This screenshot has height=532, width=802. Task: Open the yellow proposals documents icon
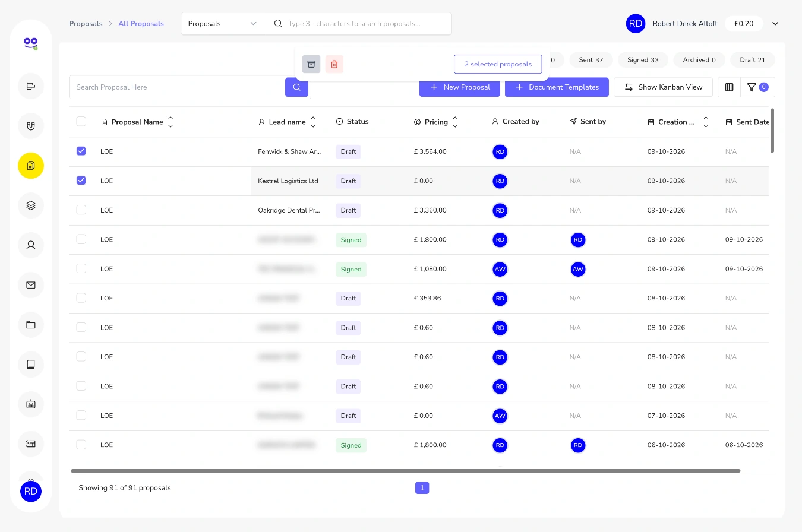point(31,166)
